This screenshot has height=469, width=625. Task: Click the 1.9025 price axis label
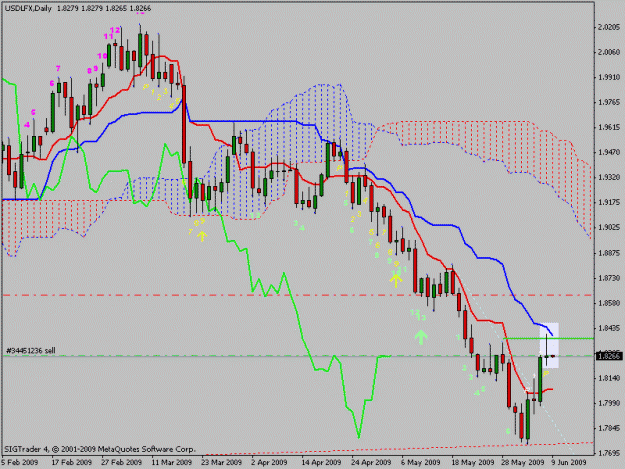click(609, 228)
